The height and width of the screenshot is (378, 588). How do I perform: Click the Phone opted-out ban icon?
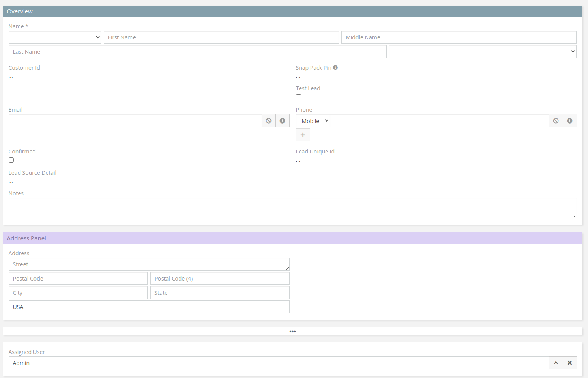[556, 121]
